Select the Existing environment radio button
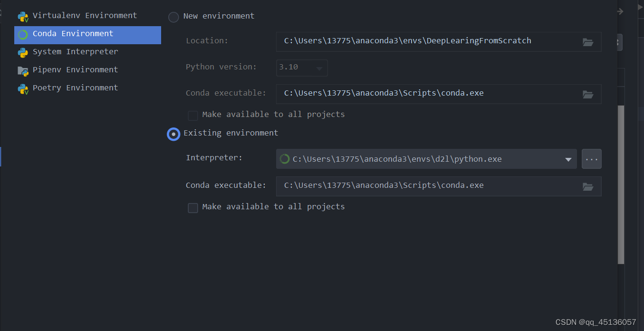 pos(173,134)
